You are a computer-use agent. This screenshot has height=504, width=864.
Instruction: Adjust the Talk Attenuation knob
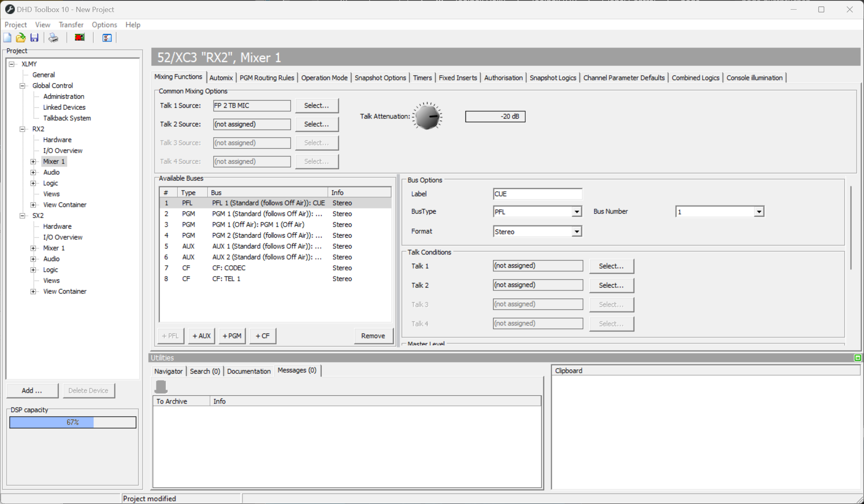427,116
